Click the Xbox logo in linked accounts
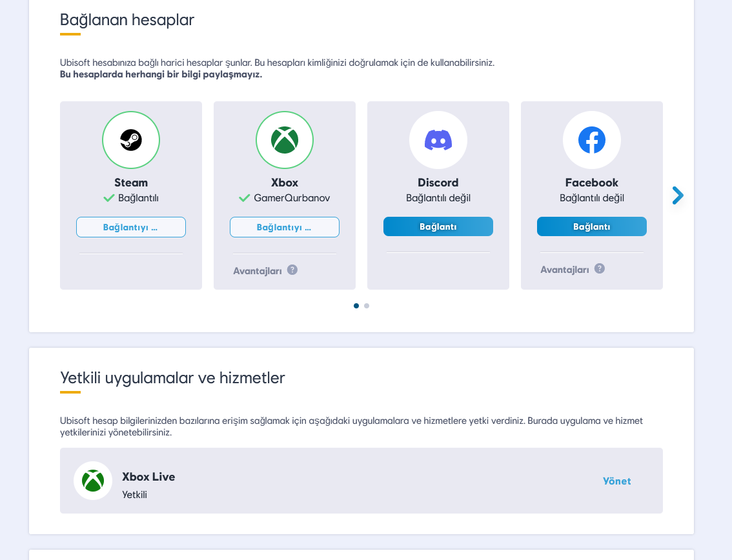Viewport: 732px width, 560px height. [x=285, y=140]
